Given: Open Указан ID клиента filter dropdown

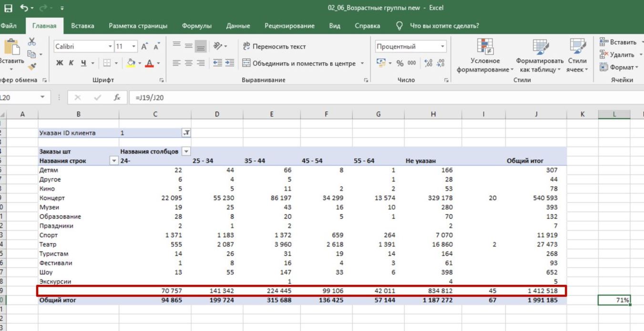Looking at the screenshot, I should tap(187, 133).
